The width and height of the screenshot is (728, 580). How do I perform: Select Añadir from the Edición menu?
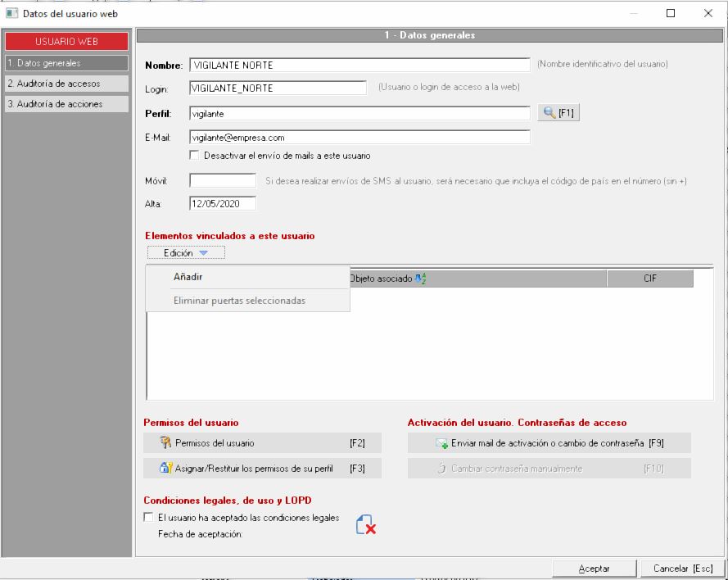(x=188, y=277)
